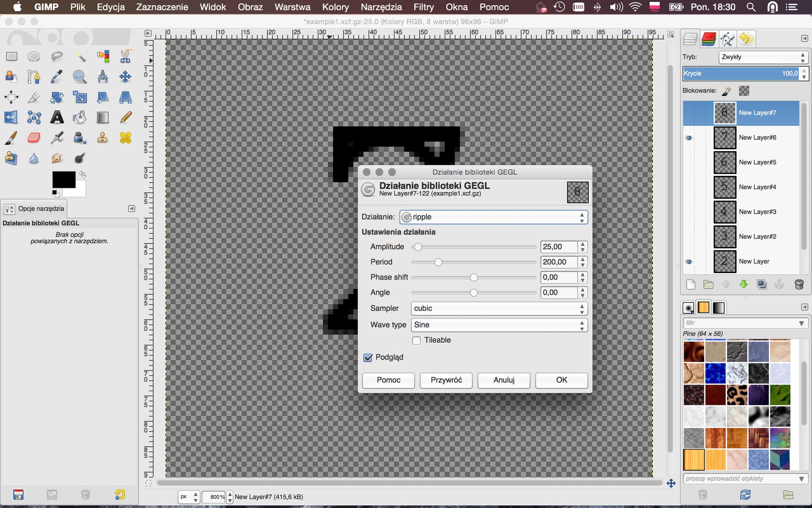812x508 pixels.
Task: Hide New Layer#6 using eye icon
Action: click(689, 138)
